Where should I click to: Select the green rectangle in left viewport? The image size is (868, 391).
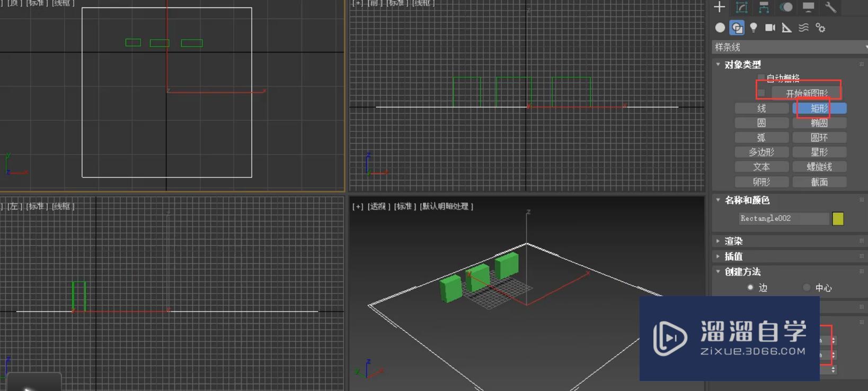(x=79, y=296)
